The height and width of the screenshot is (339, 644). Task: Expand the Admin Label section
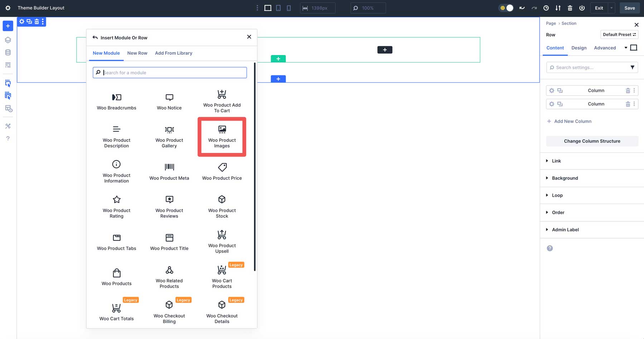tap(565, 230)
